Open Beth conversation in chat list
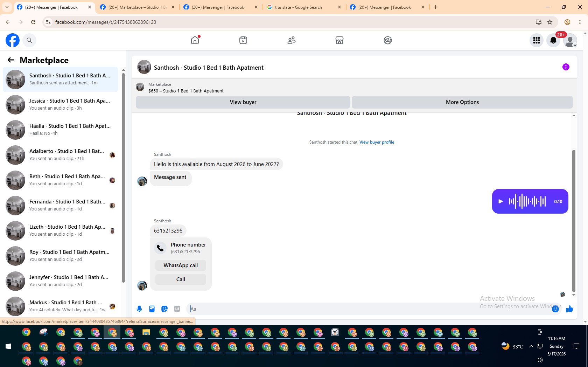The height and width of the screenshot is (367, 588). pos(61,180)
